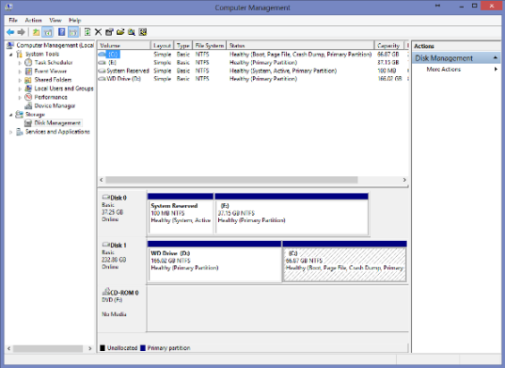This screenshot has height=368, width=505.
Task: Click the WD Drive (D:) volume icon in list
Action: tap(102, 79)
